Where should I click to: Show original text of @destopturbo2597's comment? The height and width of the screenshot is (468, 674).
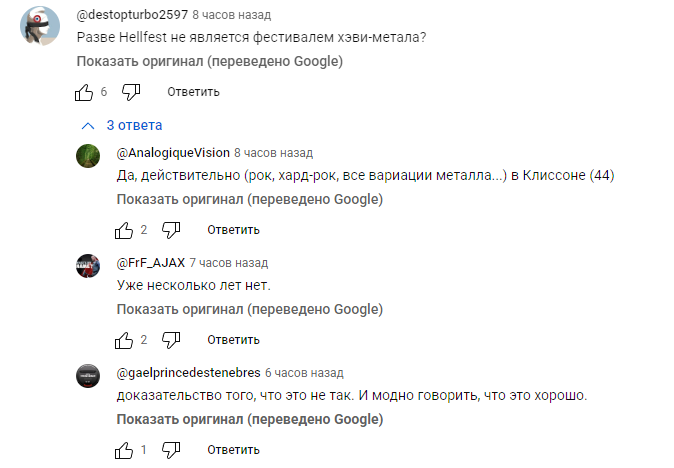[x=210, y=62]
